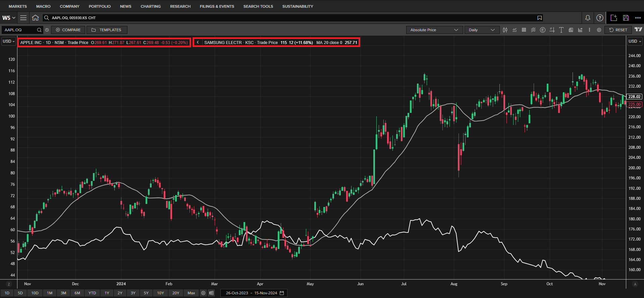
Task: Select the Max time range
Action: click(191, 293)
